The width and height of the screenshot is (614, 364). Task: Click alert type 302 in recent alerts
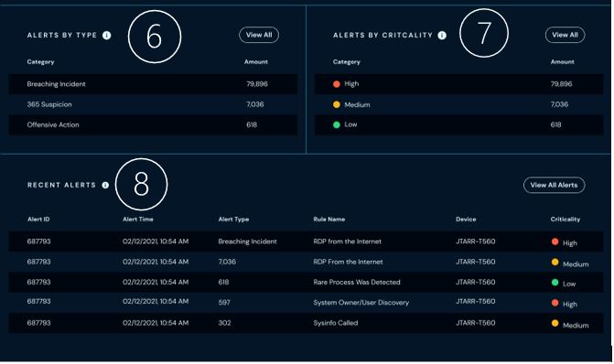click(x=224, y=323)
